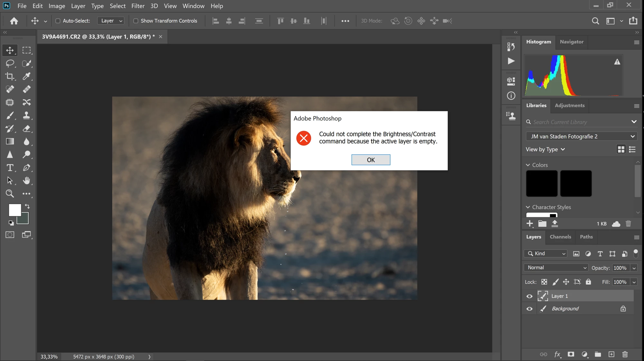Switch to the Channels tab
Image resolution: width=644 pixels, height=361 pixels.
click(x=560, y=237)
